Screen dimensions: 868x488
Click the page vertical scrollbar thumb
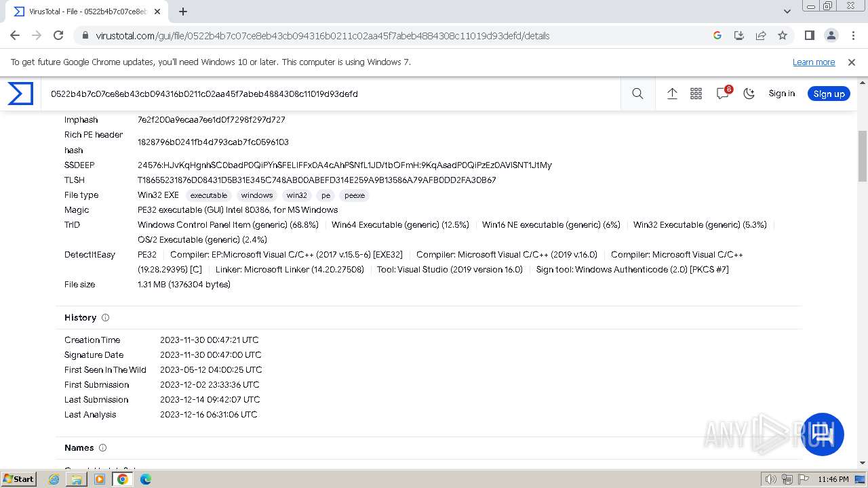pyautogui.click(x=863, y=156)
